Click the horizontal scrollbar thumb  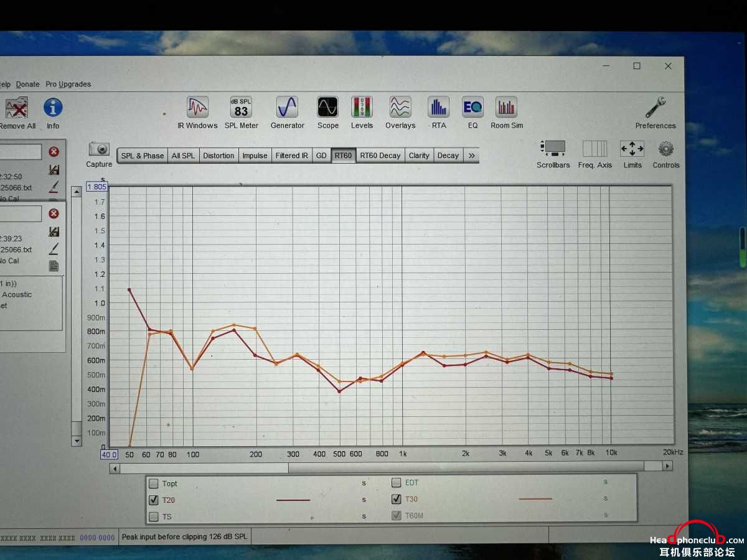pyautogui.click(x=467, y=467)
